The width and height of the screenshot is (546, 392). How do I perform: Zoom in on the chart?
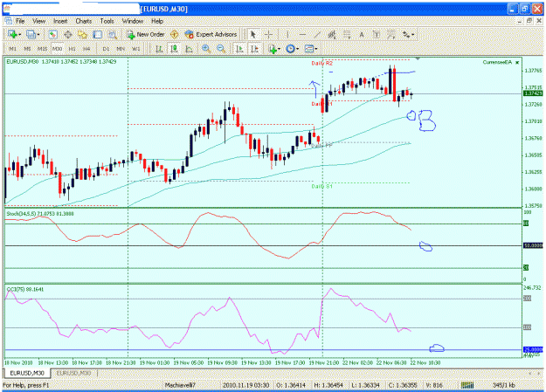(x=206, y=49)
